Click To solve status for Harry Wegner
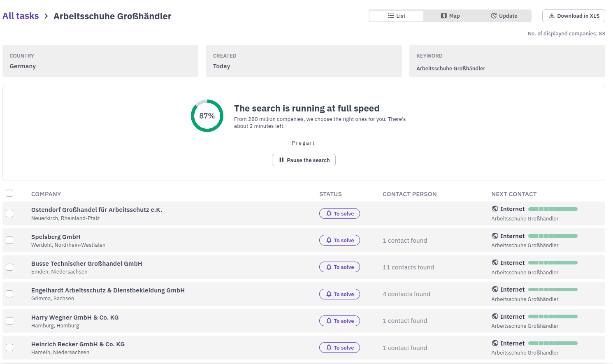The width and height of the screenshot is (613, 364). coord(339,321)
